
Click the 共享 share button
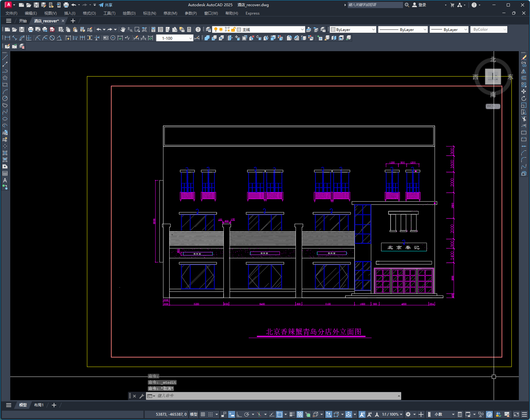coord(106,5)
